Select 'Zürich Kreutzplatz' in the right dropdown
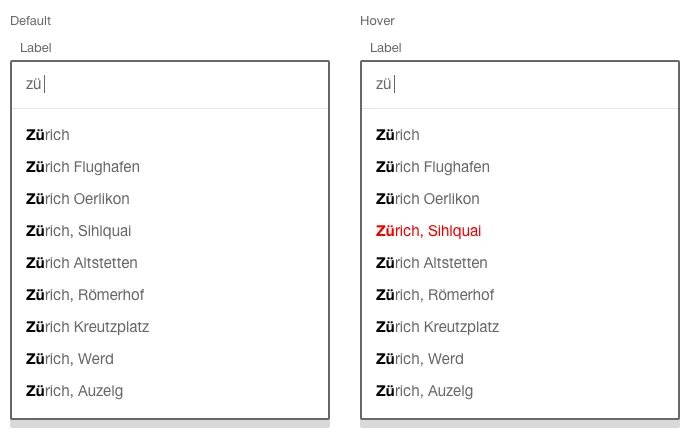This screenshot has width=690, height=438. tap(438, 327)
